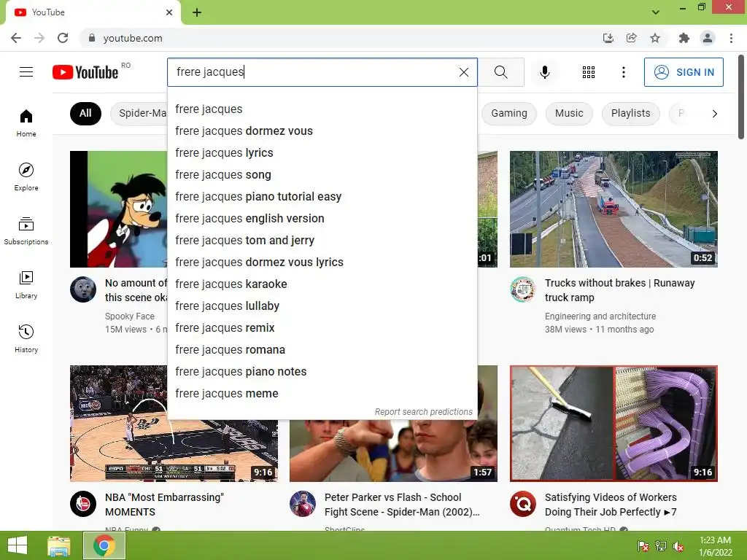Image resolution: width=747 pixels, height=560 pixels.
Task: Open YouTube settings three-dot menu
Action: coord(623,72)
